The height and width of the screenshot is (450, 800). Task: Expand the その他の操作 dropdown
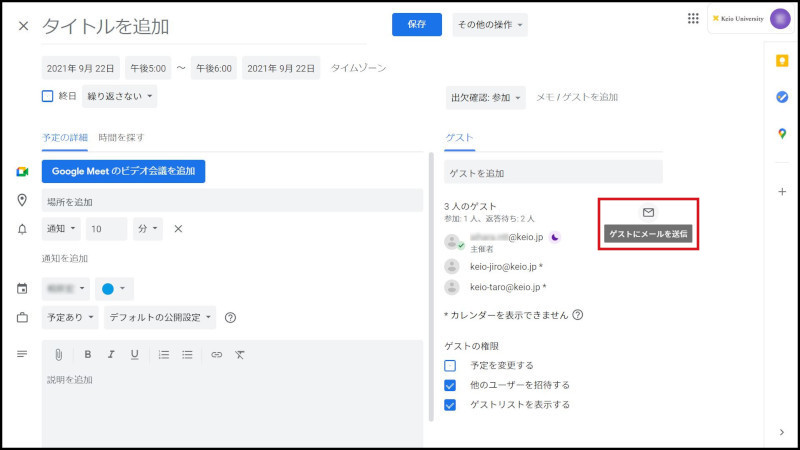[x=490, y=25]
